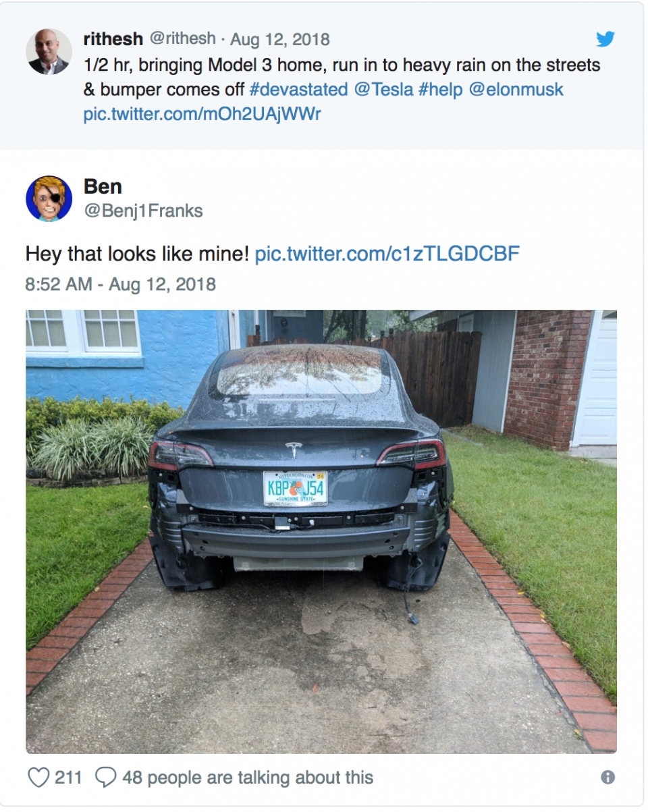Open the #help hashtag link
Viewport: 648px width, 812px height.
440,90
